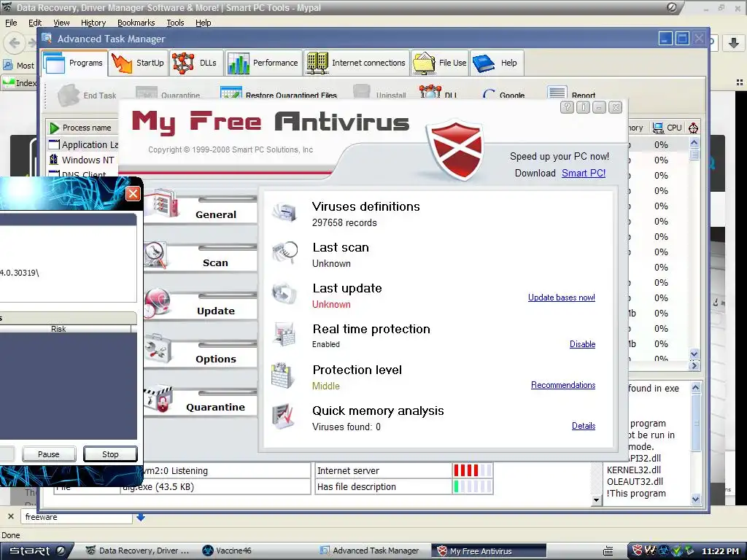747x560 pixels.
Task: Switch to DLLs tab in Advanced Task Manager
Action: 196,63
